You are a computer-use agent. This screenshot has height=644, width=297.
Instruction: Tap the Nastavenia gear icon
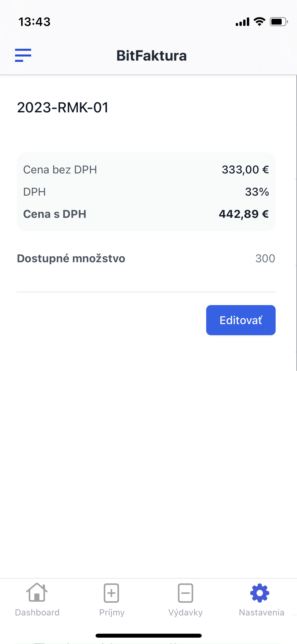click(x=260, y=593)
